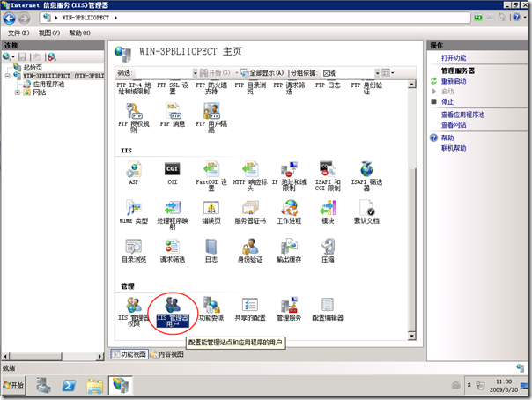Viewport: 532px width, 400px height.
Task: Open the 文件 menu
Action: click(x=18, y=33)
